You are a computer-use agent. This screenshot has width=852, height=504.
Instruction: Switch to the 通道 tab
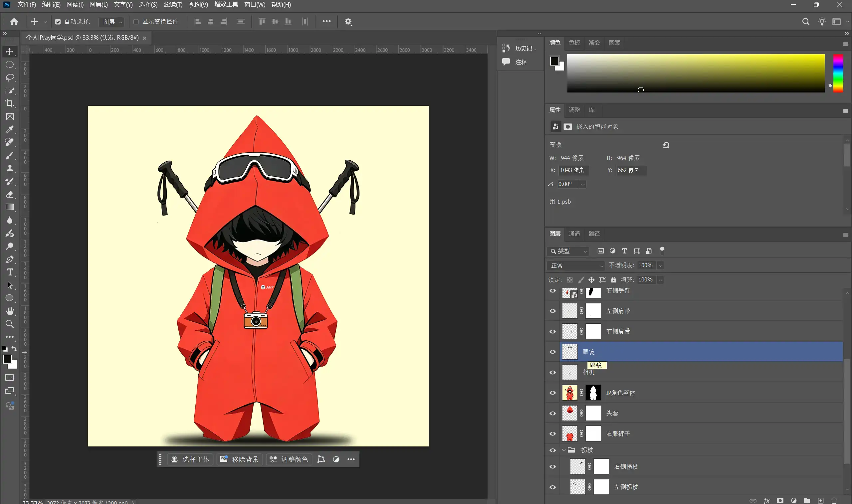click(x=574, y=234)
